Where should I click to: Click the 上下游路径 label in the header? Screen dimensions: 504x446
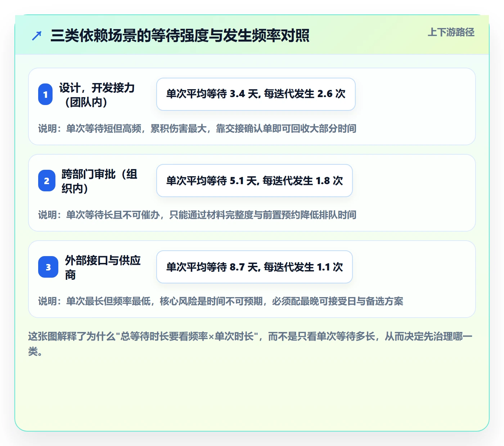[451, 32]
